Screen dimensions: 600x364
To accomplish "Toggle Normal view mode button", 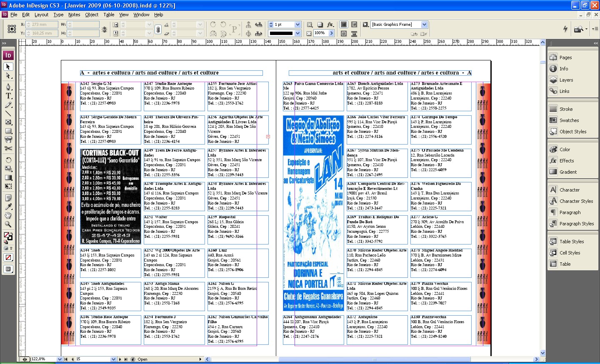I will point(8,269).
